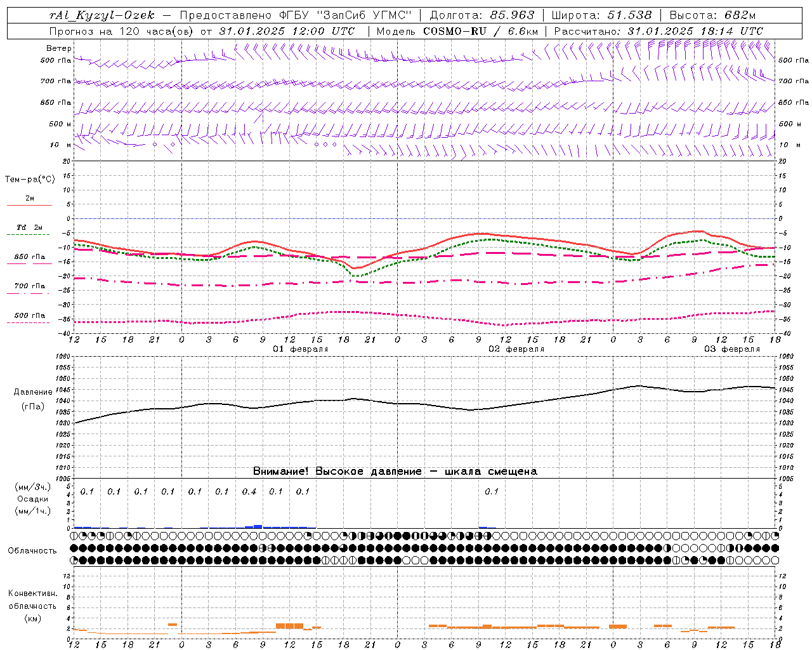Click the Облачность row label
This screenshot has height=650, width=812.
(32, 551)
